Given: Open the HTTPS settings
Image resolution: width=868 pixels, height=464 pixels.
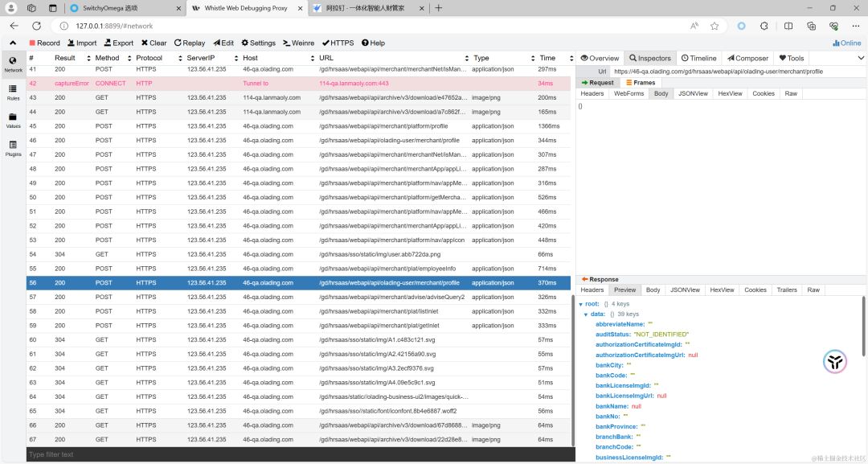Looking at the screenshot, I should (x=338, y=43).
